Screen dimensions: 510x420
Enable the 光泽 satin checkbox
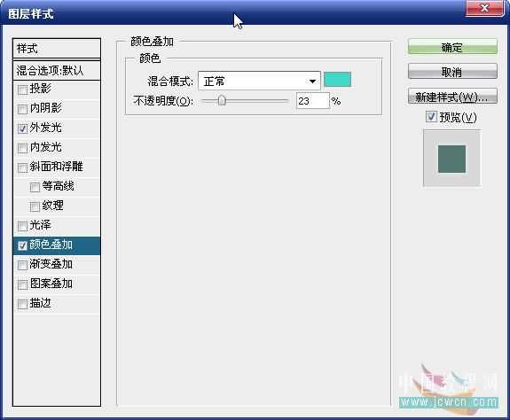click(x=22, y=226)
